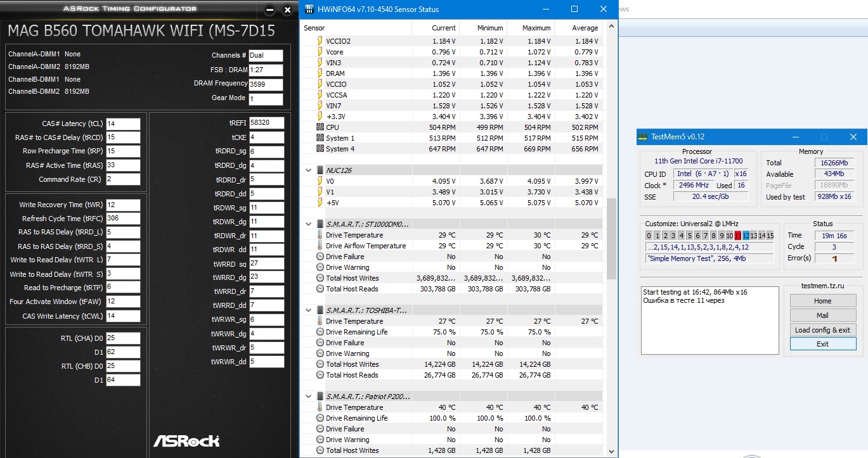Viewport: 868px width, 458px height.
Task: Click the tCKE value field
Action: 266,137
